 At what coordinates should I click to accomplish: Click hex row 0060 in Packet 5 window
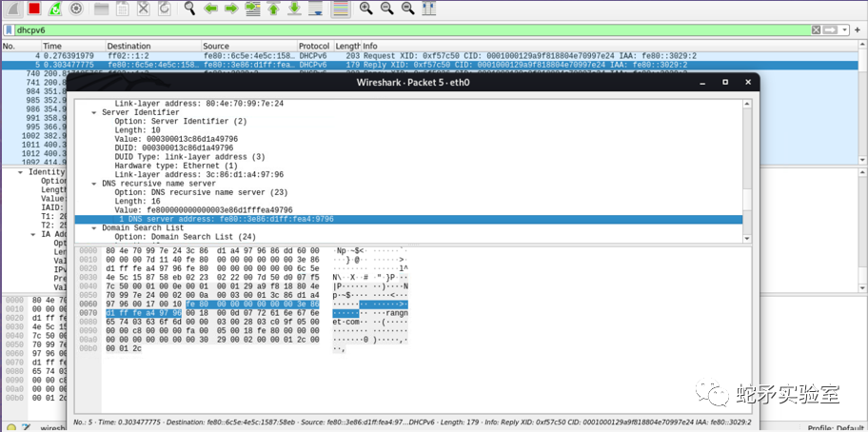click(x=212, y=304)
